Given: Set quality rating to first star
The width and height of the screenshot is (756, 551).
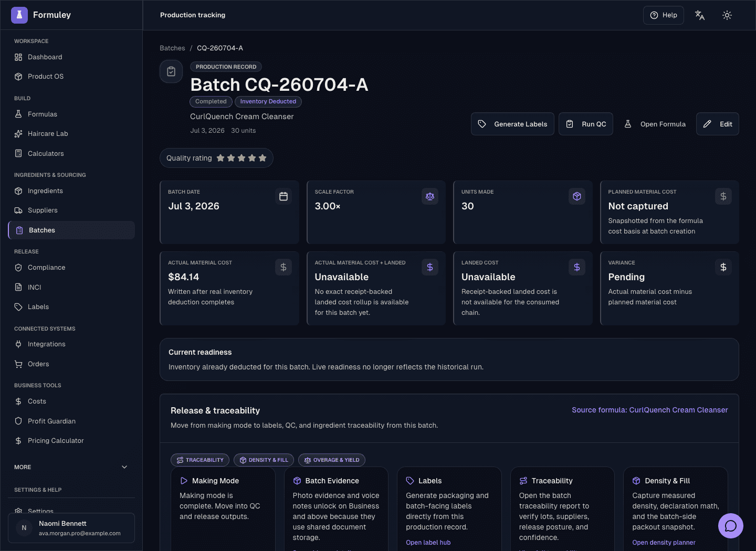Looking at the screenshot, I should (x=220, y=158).
